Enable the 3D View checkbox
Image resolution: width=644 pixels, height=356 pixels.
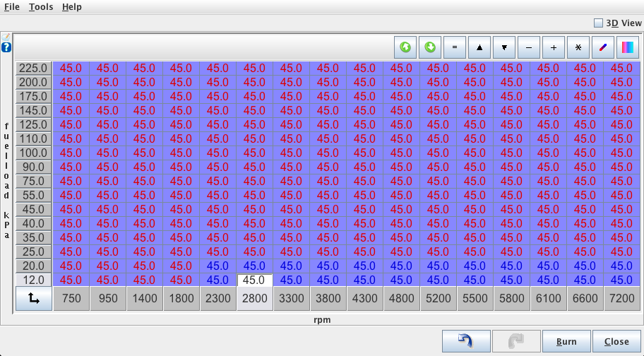click(599, 23)
